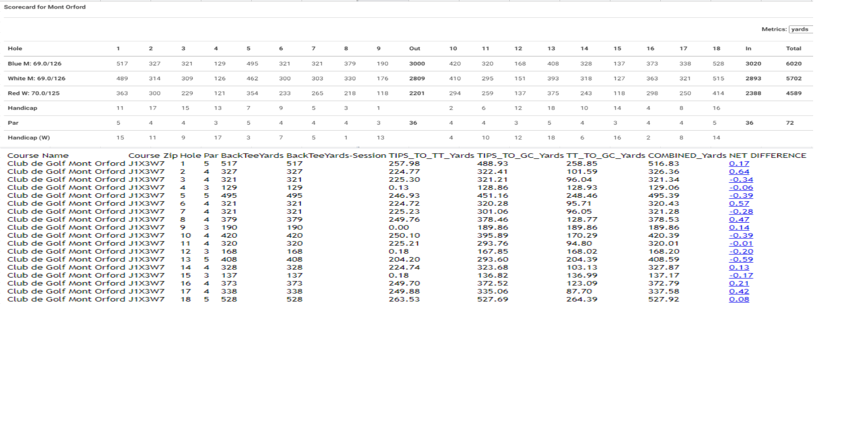
Task: Open net difference link 0.47
Action: coord(739,219)
